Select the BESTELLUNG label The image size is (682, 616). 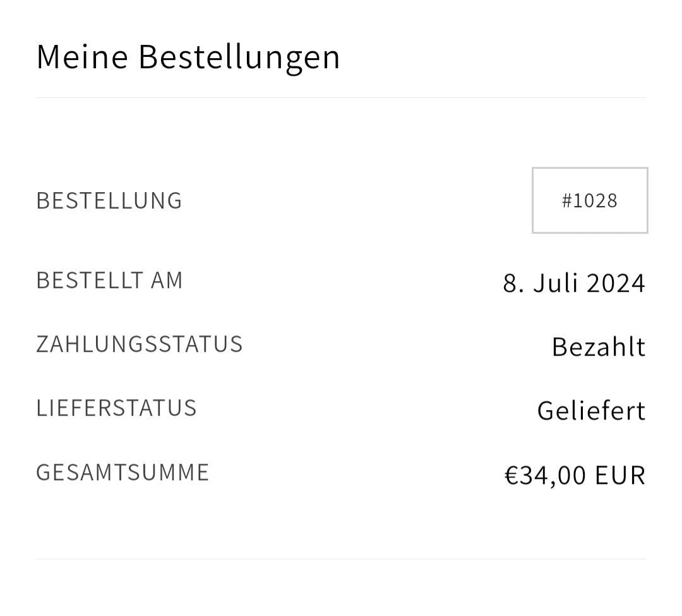coord(109,200)
